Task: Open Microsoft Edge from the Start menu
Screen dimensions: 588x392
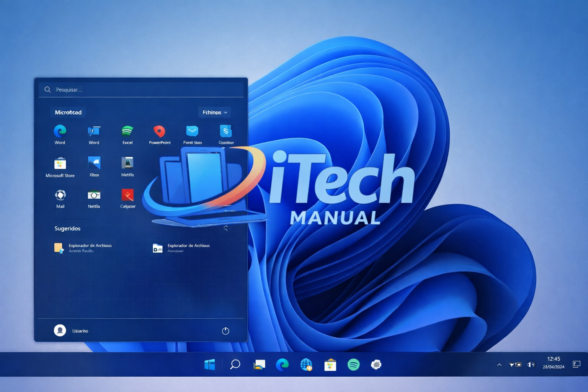Action: tap(60, 132)
